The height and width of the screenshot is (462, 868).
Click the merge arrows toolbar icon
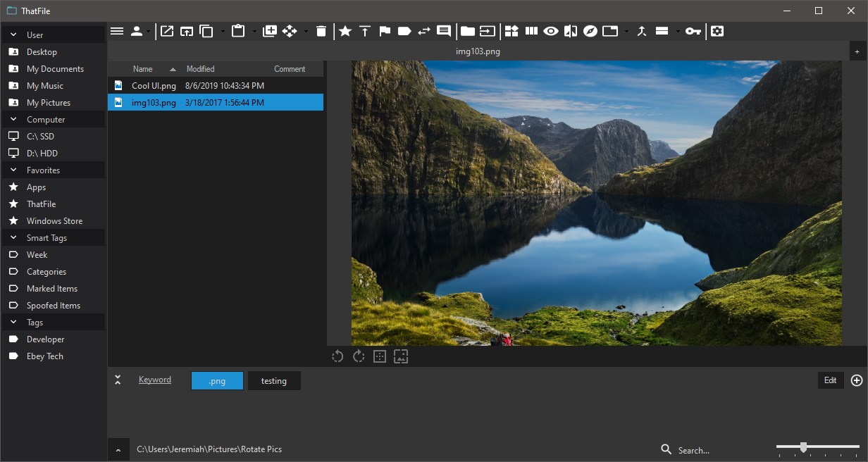(642, 31)
